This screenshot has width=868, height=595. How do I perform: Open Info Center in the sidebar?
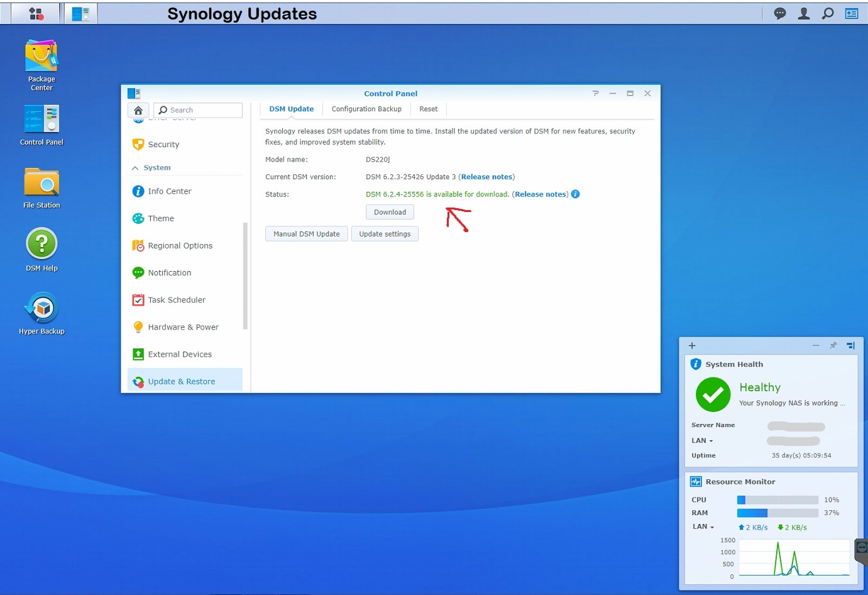point(185,191)
